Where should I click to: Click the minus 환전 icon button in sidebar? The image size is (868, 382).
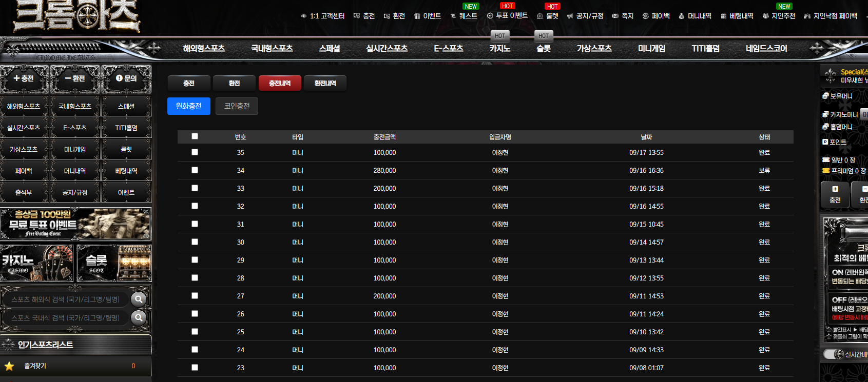click(75, 78)
